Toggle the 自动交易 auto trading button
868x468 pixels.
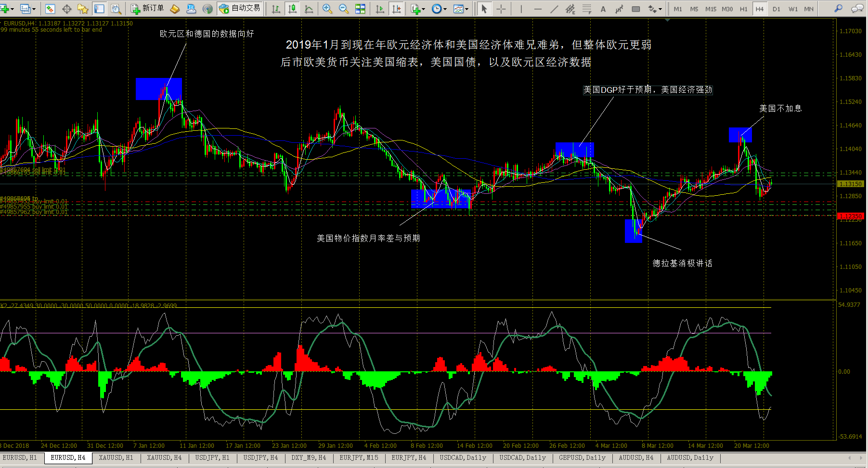tap(239, 9)
